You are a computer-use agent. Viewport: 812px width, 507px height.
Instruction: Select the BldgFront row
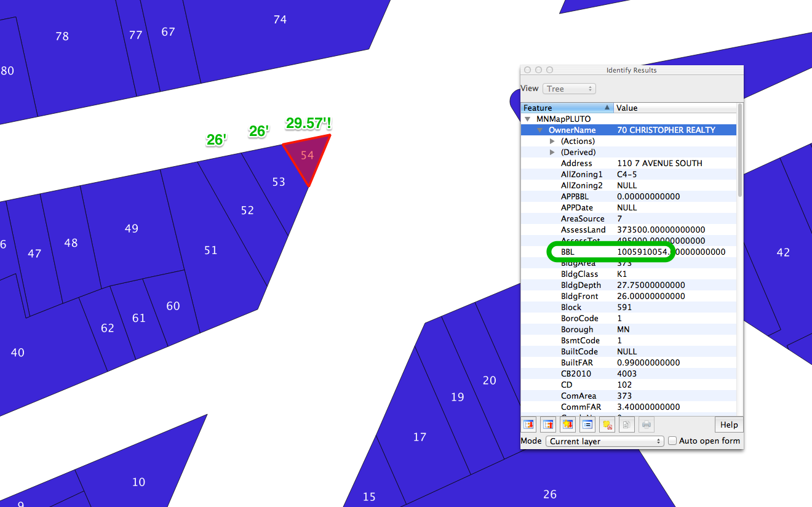pyautogui.click(x=628, y=296)
